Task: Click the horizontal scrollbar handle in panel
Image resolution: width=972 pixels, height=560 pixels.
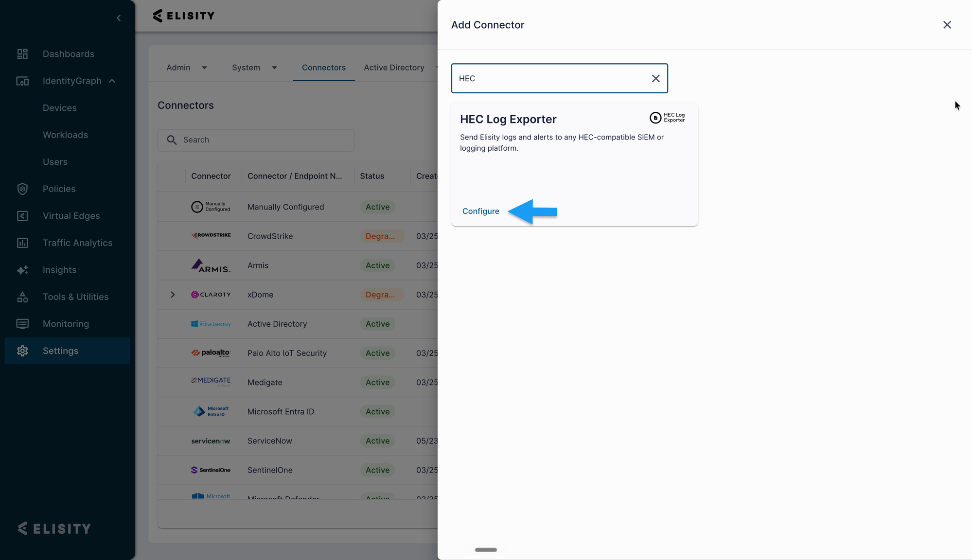Action: 486,550
